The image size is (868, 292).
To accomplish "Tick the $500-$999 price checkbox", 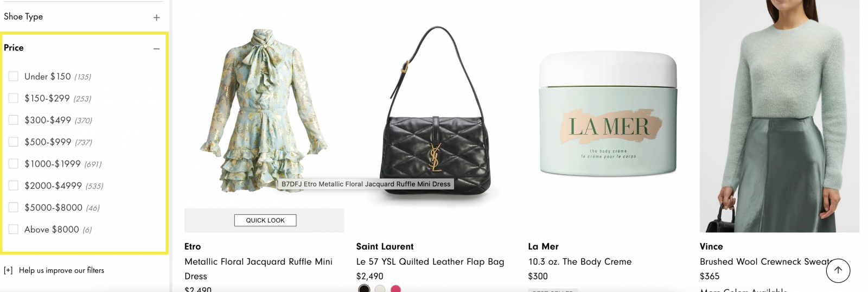I will [14, 142].
